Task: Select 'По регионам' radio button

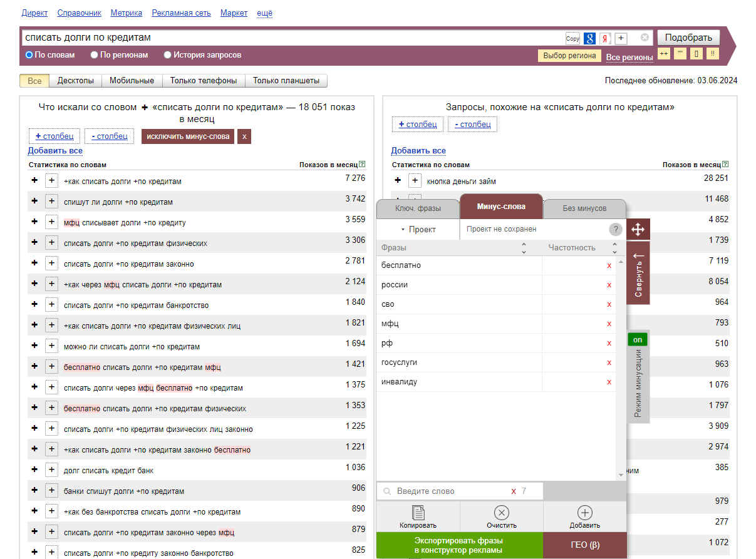Action: (x=95, y=55)
